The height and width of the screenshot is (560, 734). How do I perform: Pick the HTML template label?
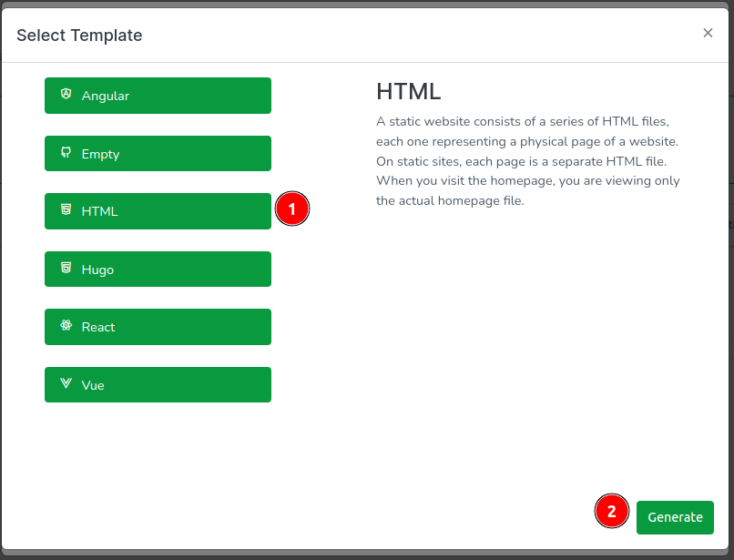(100, 211)
